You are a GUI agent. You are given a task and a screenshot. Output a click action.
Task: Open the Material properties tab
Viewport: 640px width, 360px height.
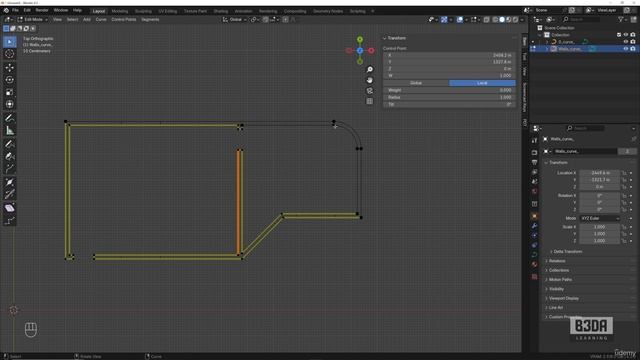[x=534, y=264]
